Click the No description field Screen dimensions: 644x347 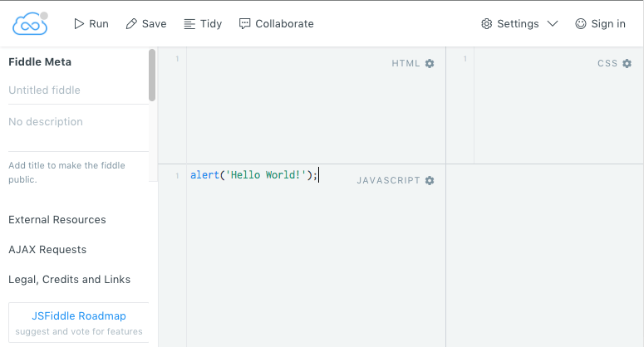75,122
